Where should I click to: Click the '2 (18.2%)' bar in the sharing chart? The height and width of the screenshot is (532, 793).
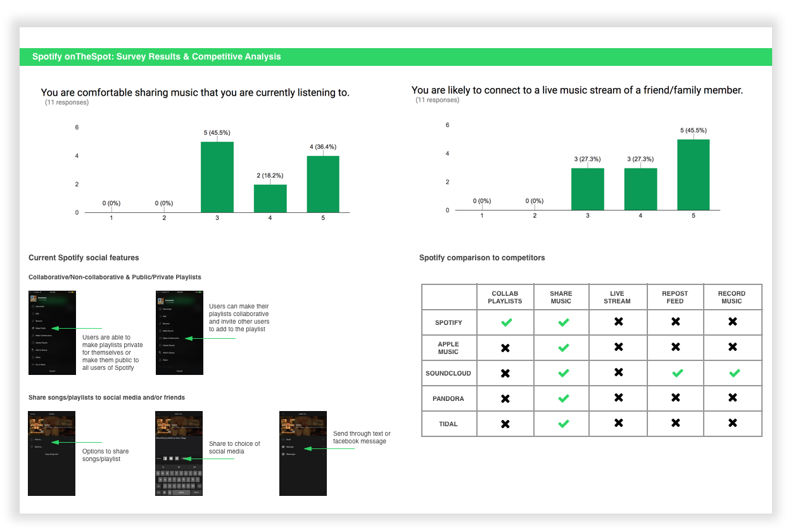tap(270, 198)
